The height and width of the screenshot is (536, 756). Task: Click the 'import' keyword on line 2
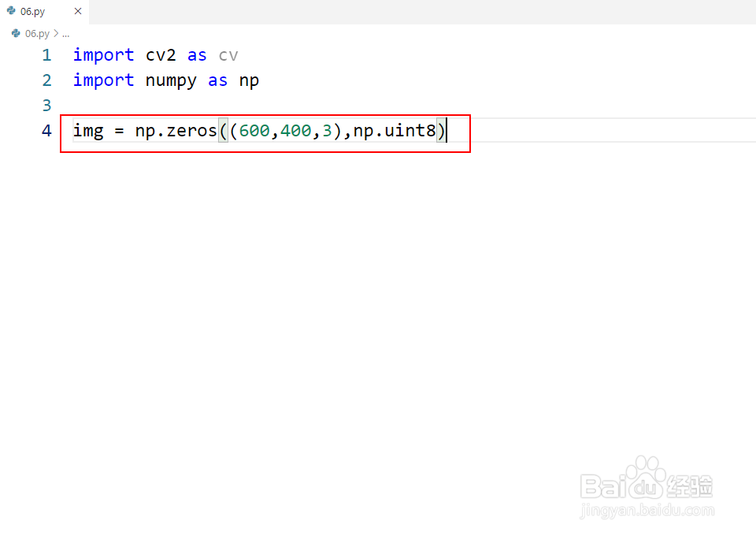[x=103, y=80]
